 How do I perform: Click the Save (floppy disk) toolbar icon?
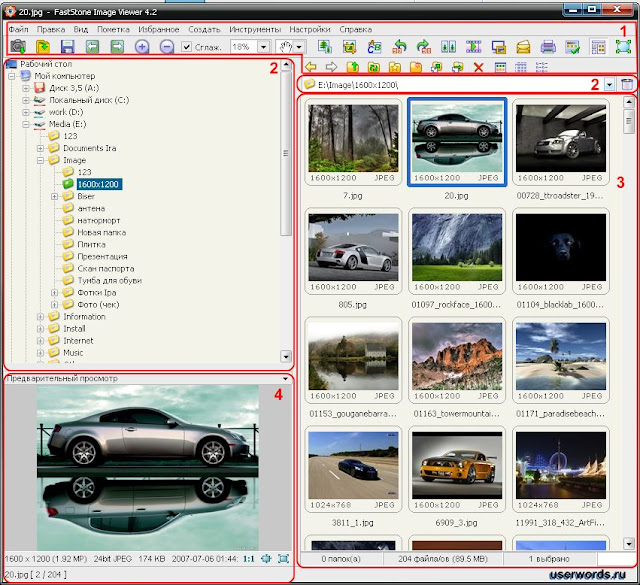click(x=68, y=47)
